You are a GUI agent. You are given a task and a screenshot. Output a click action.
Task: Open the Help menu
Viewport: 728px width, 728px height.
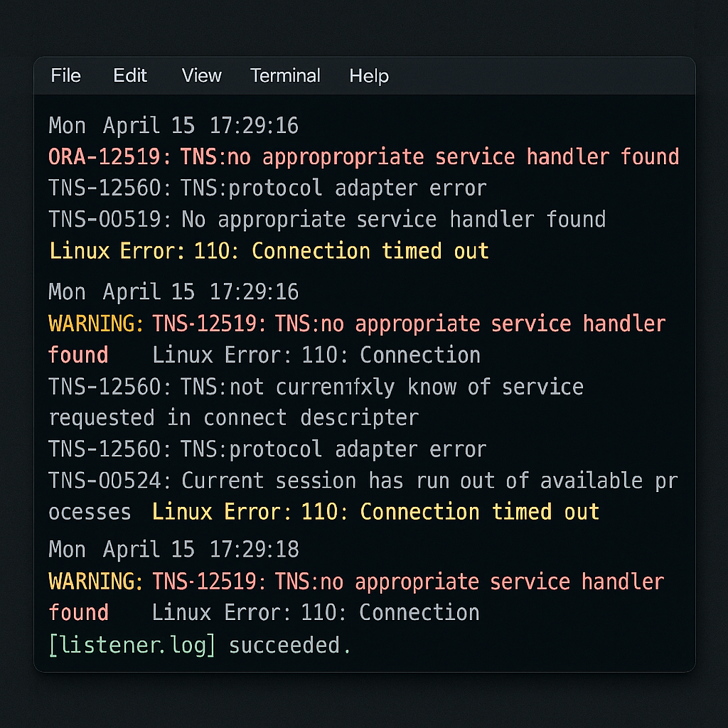click(x=369, y=76)
